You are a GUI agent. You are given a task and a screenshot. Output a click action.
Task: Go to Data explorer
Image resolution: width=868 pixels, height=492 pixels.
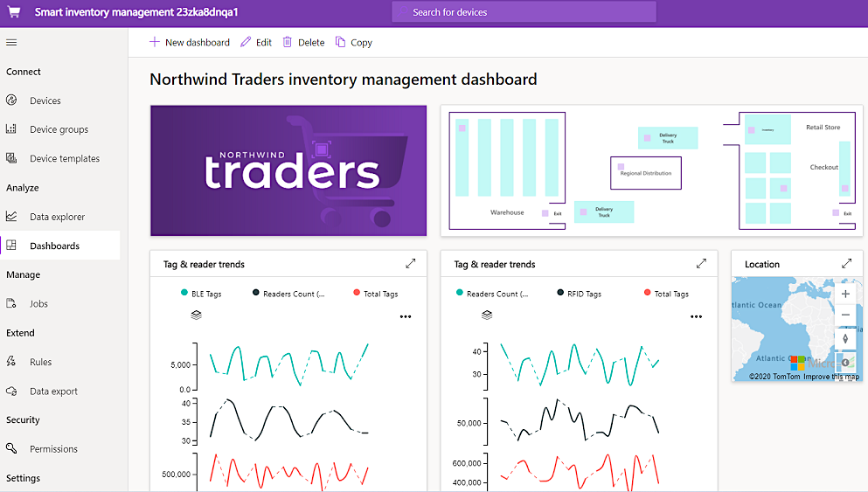59,217
